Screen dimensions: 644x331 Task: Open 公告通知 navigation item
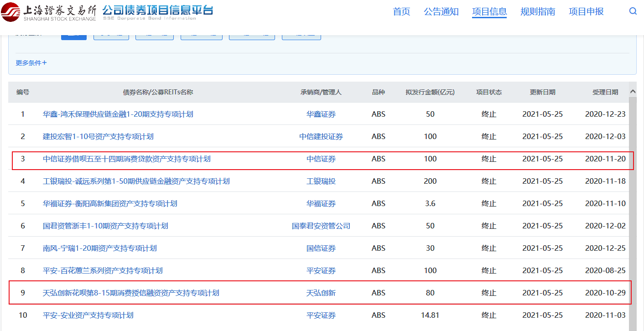441,12
